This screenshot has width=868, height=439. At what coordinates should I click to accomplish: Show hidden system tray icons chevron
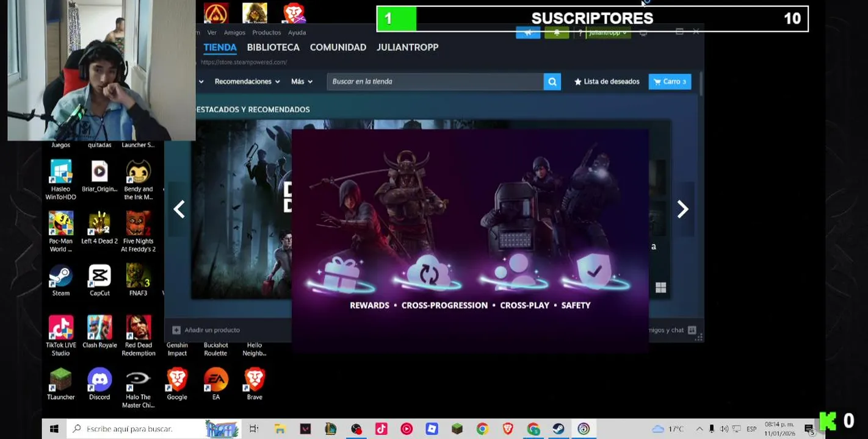699,429
